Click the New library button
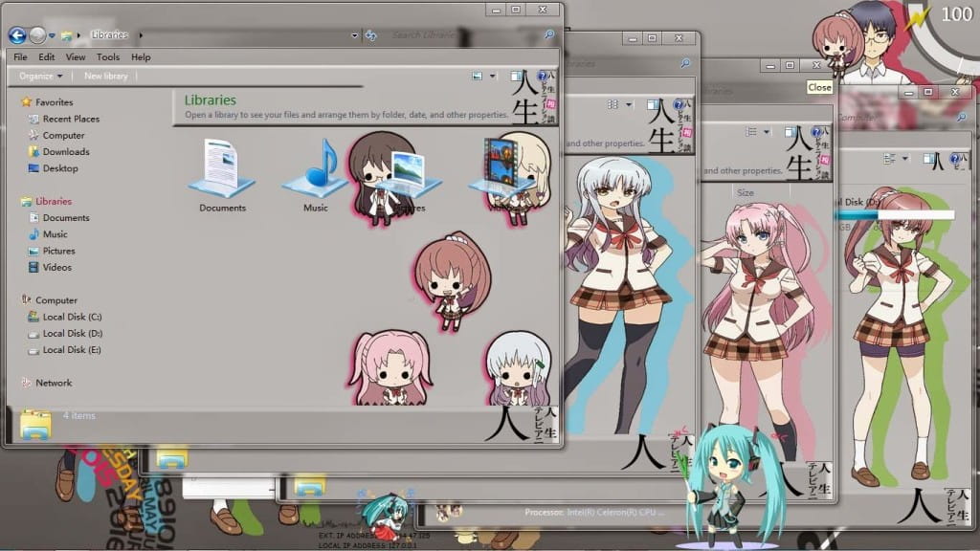This screenshot has height=551, width=980. point(104,75)
